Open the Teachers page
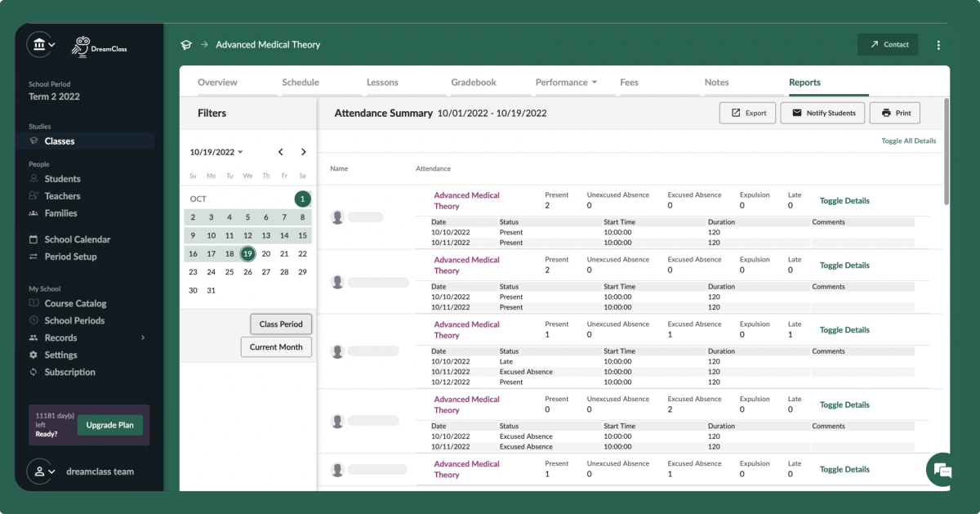 [63, 195]
